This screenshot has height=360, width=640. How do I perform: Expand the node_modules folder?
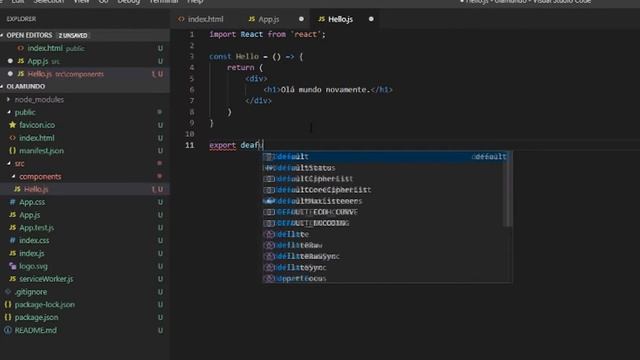point(39,100)
